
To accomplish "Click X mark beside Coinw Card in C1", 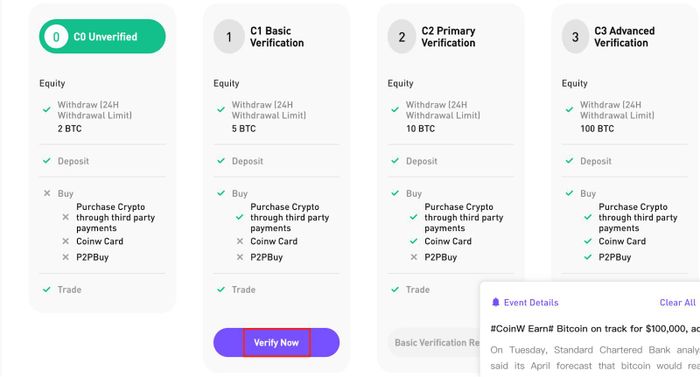I will pos(240,241).
